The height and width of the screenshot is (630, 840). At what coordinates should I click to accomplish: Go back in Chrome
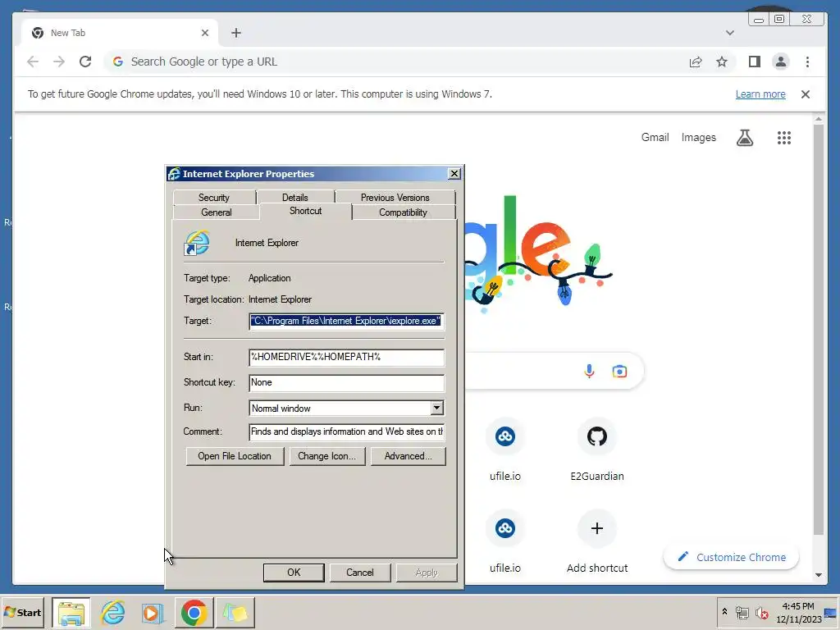click(x=33, y=62)
